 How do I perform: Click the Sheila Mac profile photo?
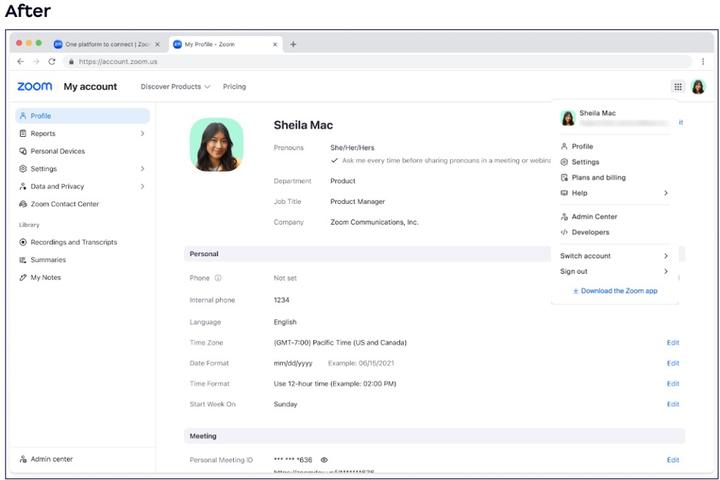pyautogui.click(x=217, y=145)
